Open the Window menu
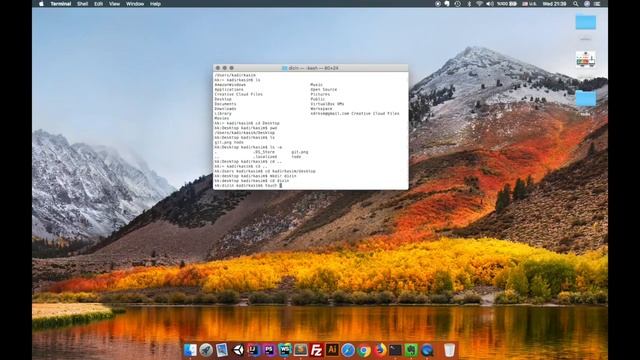 [x=135, y=4]
